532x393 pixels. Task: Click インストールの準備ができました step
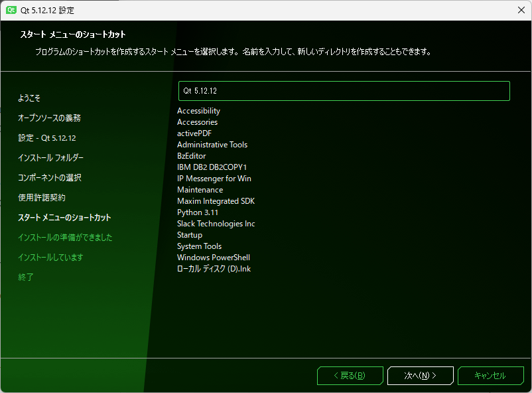[x=65, y=237]
